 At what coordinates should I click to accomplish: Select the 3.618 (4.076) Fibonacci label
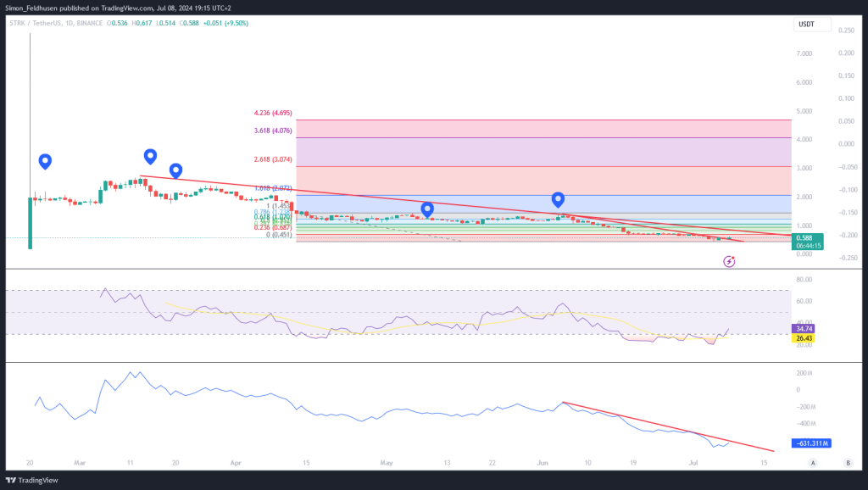[273, 131]
